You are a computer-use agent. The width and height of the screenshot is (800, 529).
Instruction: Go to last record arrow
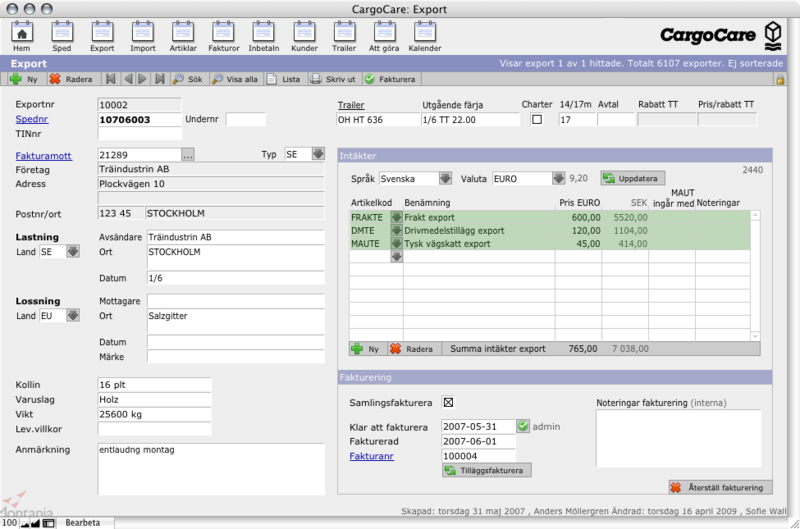tap(160, 79)
